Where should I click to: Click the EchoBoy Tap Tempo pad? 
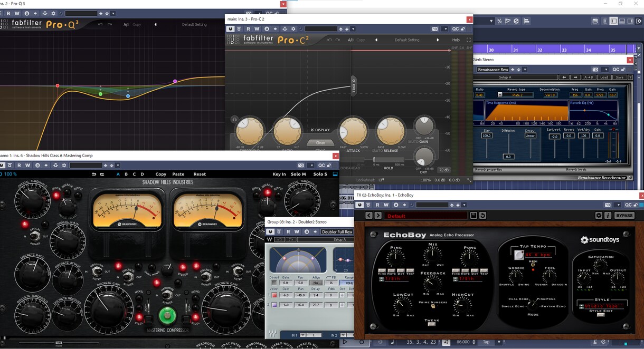pos(519,255)
